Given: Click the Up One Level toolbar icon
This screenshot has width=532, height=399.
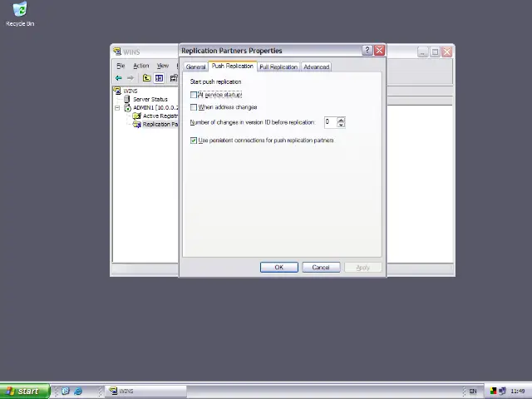Looking at the screenshot, I should pos(146,78).
